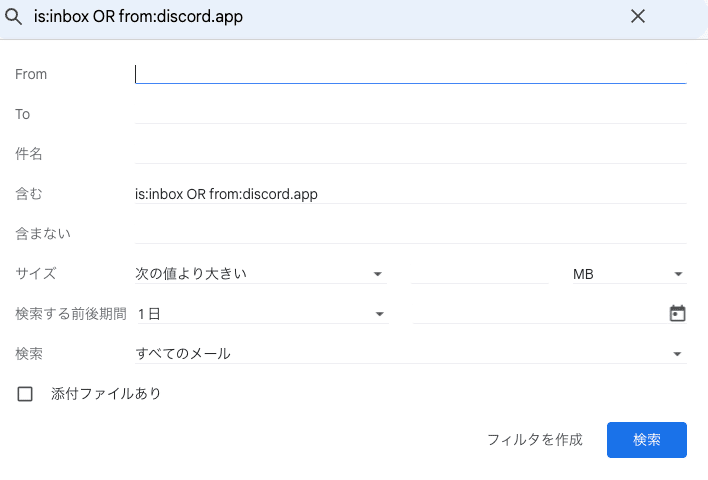Screen dimensions: 708x480
Task: Click the size value input field
Action: coord(480,274)
